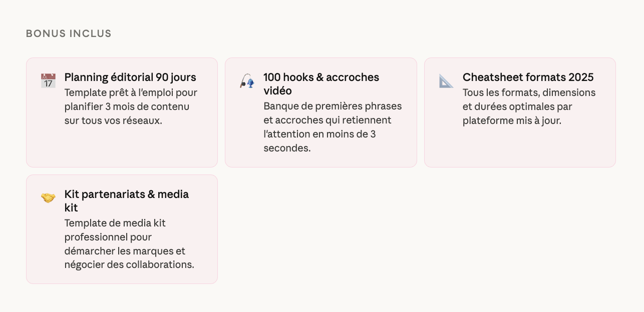Click the 'Template prêt à l'emploi' description text
Viewport: 644px width, 312px height.
pyautogui.click(x=131, y=93)
